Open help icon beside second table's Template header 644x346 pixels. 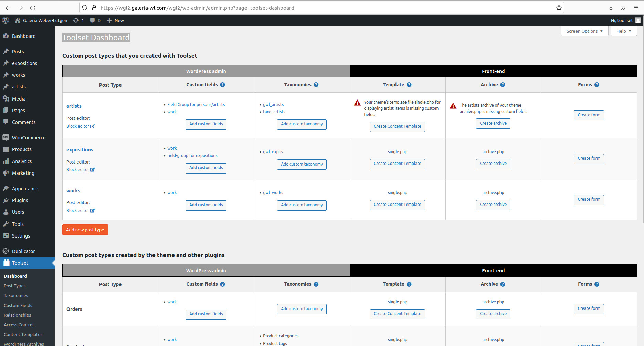[409, 284]
